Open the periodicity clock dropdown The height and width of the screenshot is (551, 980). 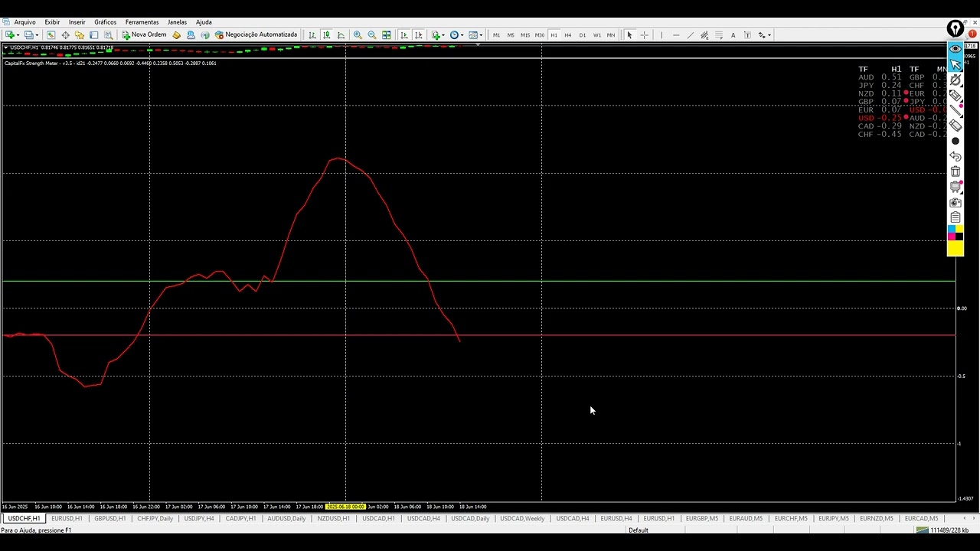(x=456, y=34)
